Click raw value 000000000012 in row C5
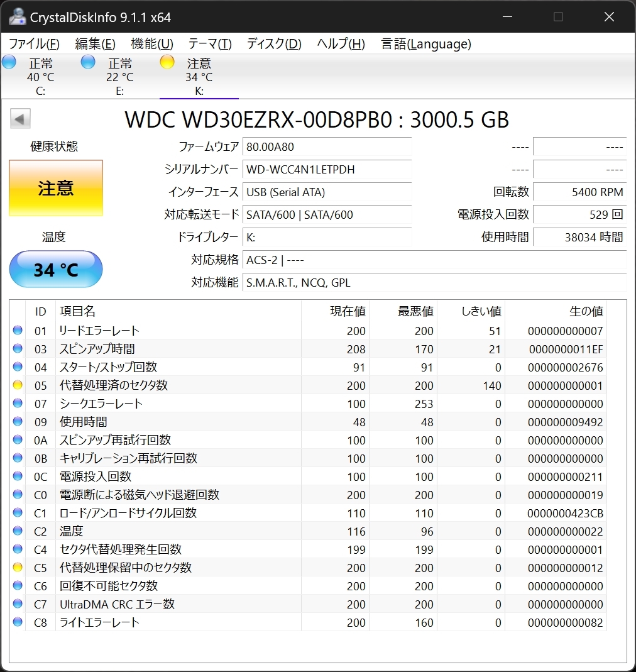 pyautogui.click(x=565, y=568)
